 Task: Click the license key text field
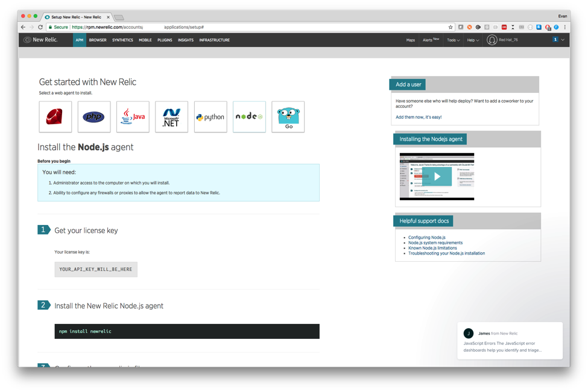(96, 269)
